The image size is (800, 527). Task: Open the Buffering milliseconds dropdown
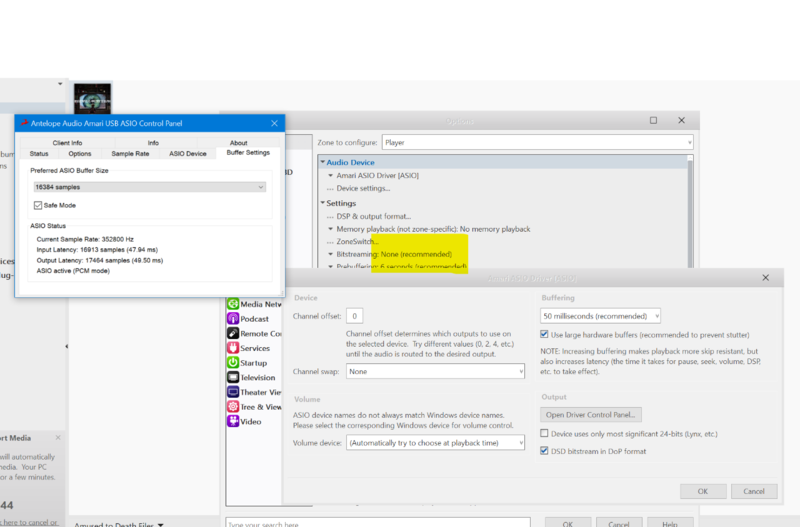click(x=601, y=316)
